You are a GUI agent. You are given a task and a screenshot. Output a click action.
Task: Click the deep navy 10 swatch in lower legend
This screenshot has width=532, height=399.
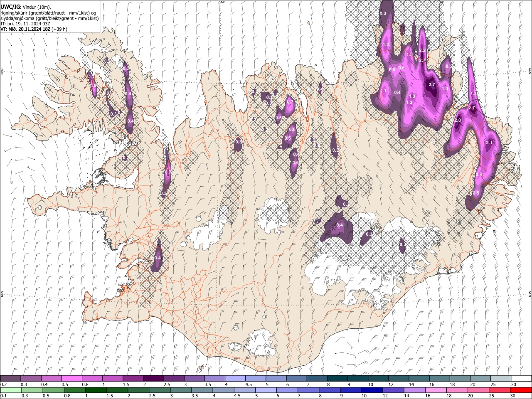(372, 390)
